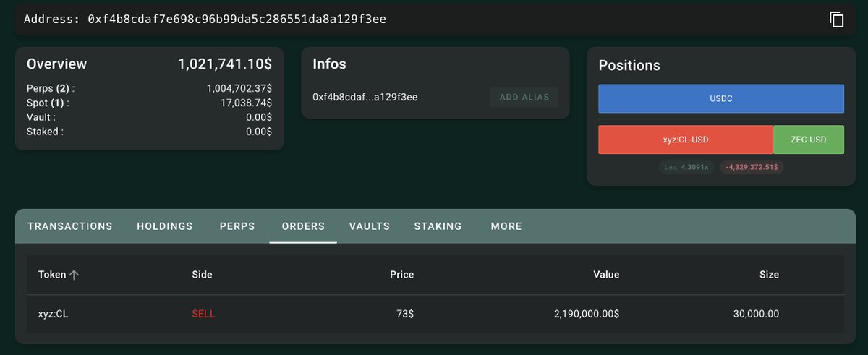Click the Add Alias button
Viewport: 868px width, 355px height.
(x=524, y=97)
